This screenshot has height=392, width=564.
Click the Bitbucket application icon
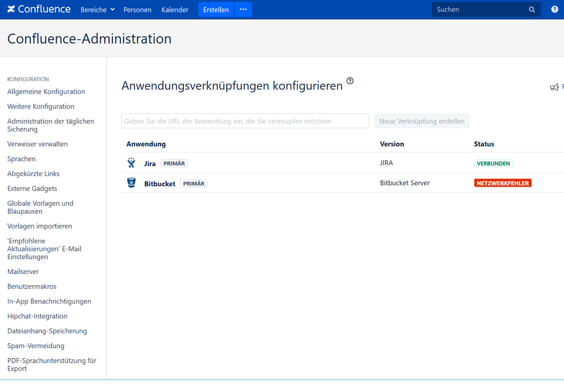132,183
